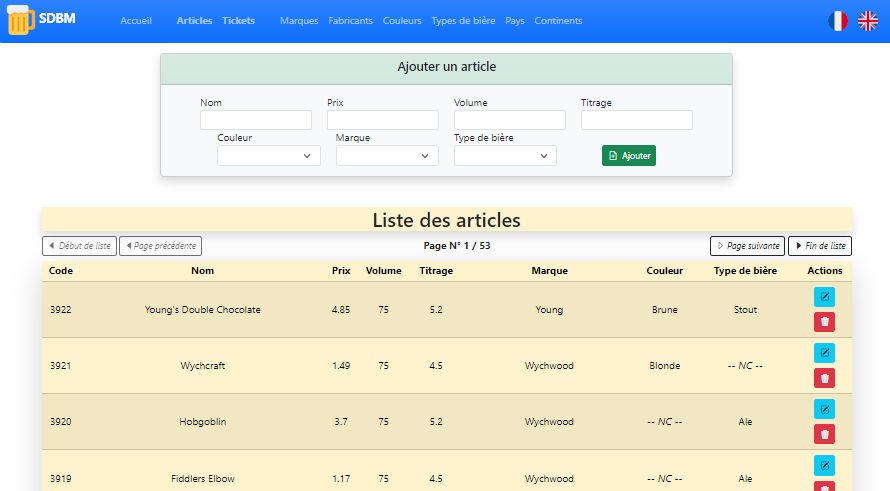Viewport: 890px width, 491px height.
Task: Delete the Hobgoblin article row
Action: 824,434
